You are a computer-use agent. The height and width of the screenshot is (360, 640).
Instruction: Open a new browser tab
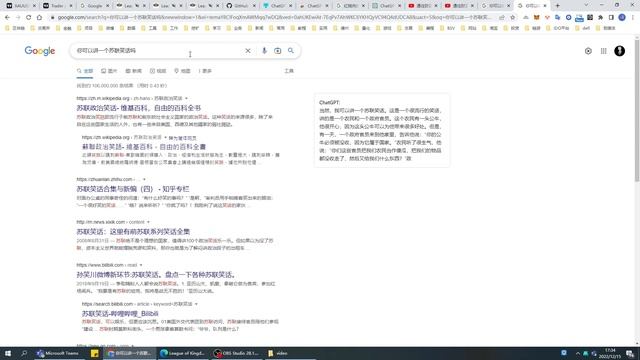(558, 6)
